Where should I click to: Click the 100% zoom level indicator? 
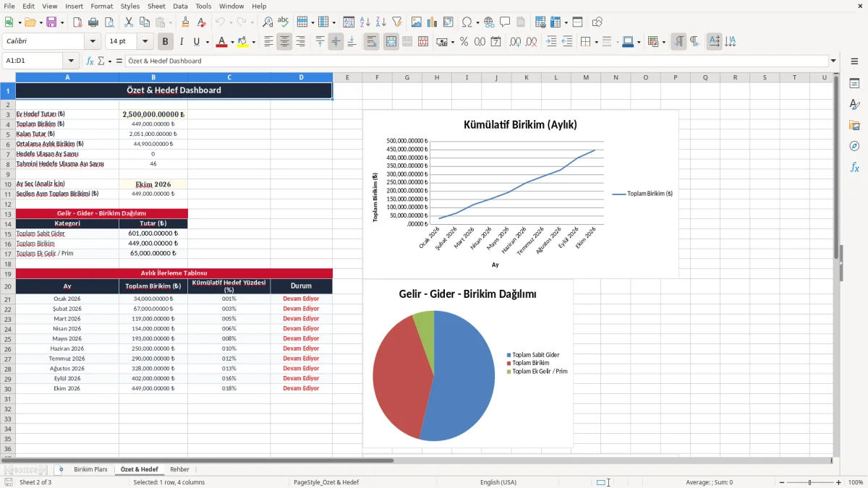(856, 482)
